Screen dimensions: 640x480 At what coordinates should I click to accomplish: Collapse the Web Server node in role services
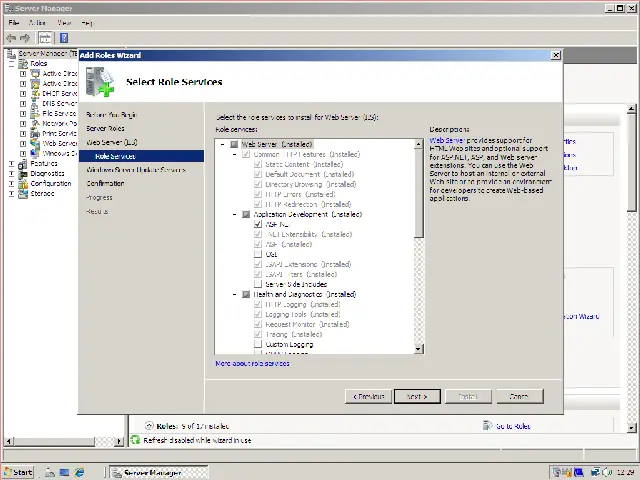pos(222,144)
